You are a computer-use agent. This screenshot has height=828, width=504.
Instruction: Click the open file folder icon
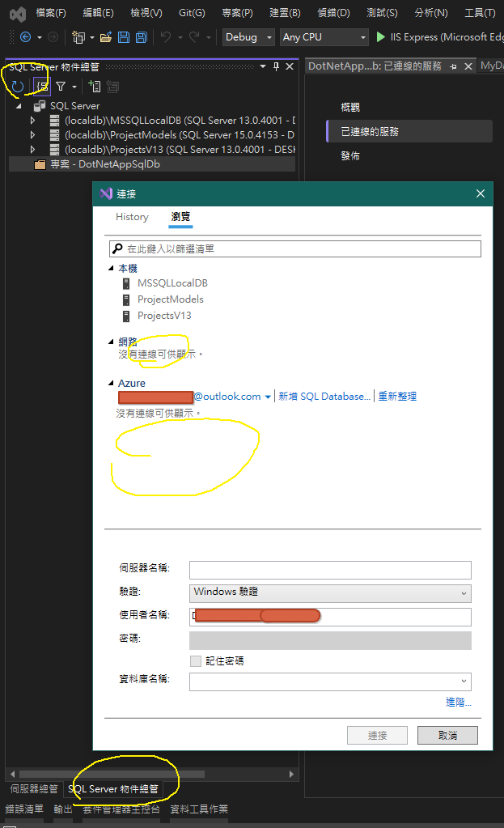coord(106,37)
